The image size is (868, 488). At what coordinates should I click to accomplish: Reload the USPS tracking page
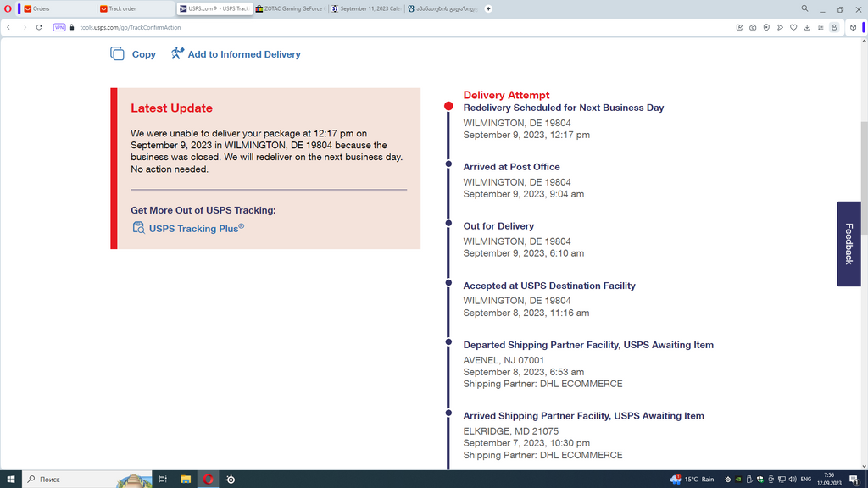(39, 27)
